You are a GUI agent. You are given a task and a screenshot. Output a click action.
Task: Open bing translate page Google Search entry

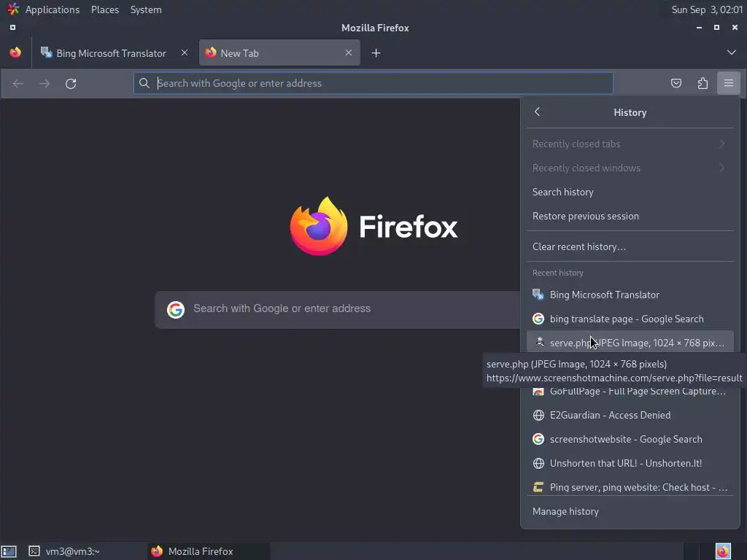pos(630,319)
